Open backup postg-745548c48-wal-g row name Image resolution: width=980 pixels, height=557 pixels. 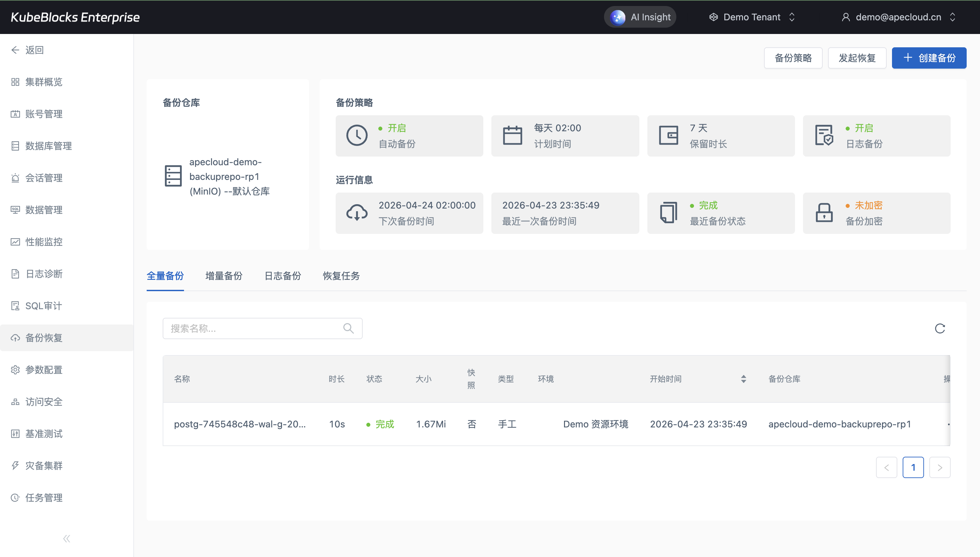[240, 424]
